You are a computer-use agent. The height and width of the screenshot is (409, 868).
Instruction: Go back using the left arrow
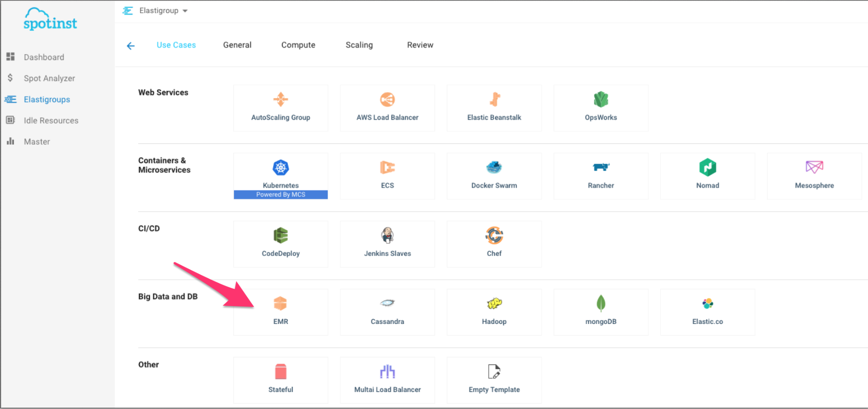131,46
